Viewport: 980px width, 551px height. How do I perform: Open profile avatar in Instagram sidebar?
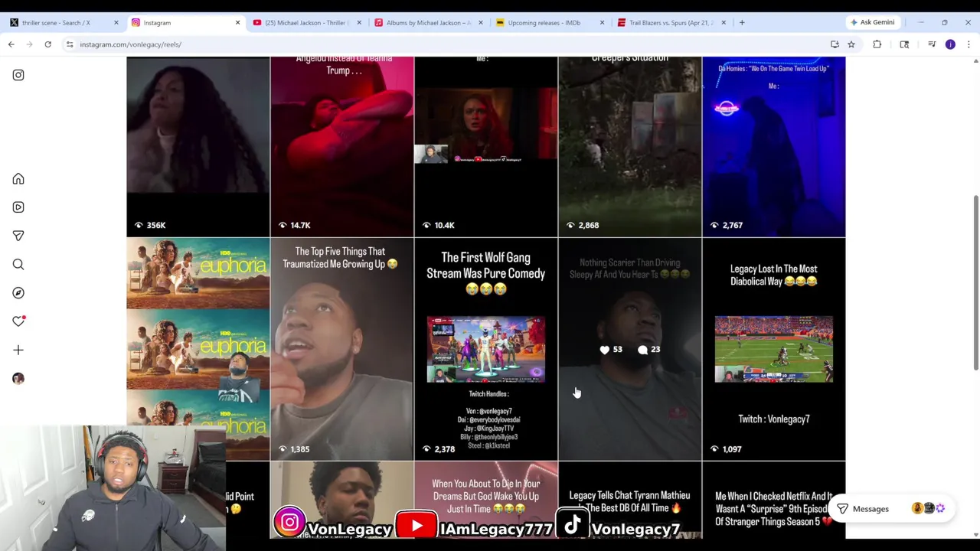point(18,379)
